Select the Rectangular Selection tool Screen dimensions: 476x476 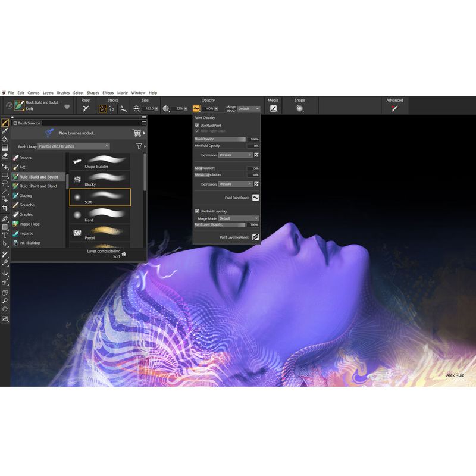click(x=5, y=175)
